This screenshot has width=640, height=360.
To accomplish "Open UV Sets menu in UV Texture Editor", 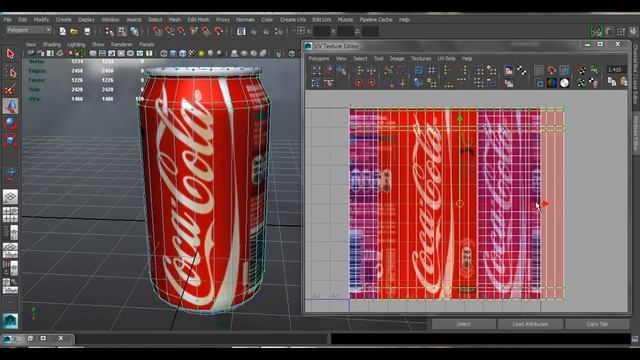I will [x=446, y=59].
